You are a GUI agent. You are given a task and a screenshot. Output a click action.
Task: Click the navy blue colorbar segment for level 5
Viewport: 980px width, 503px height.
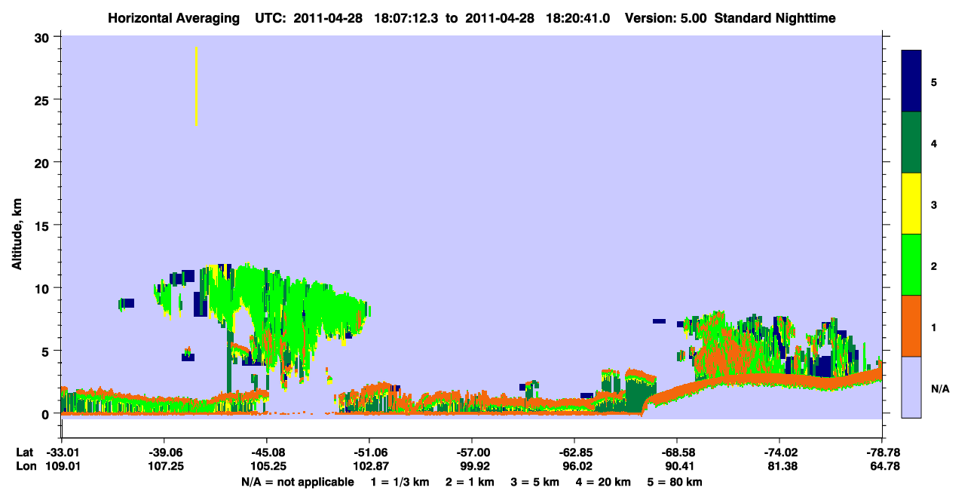click(x=911, y=81)
